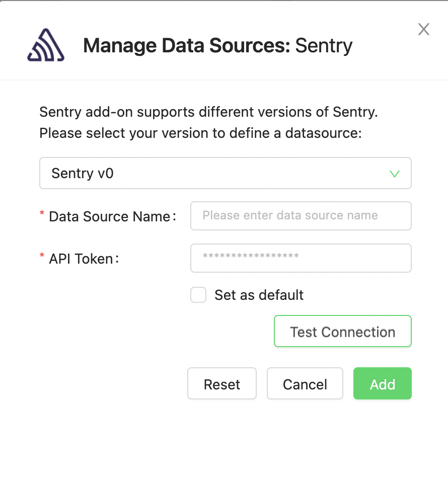Open the Sentry version dropdown

tap(225, 173)
